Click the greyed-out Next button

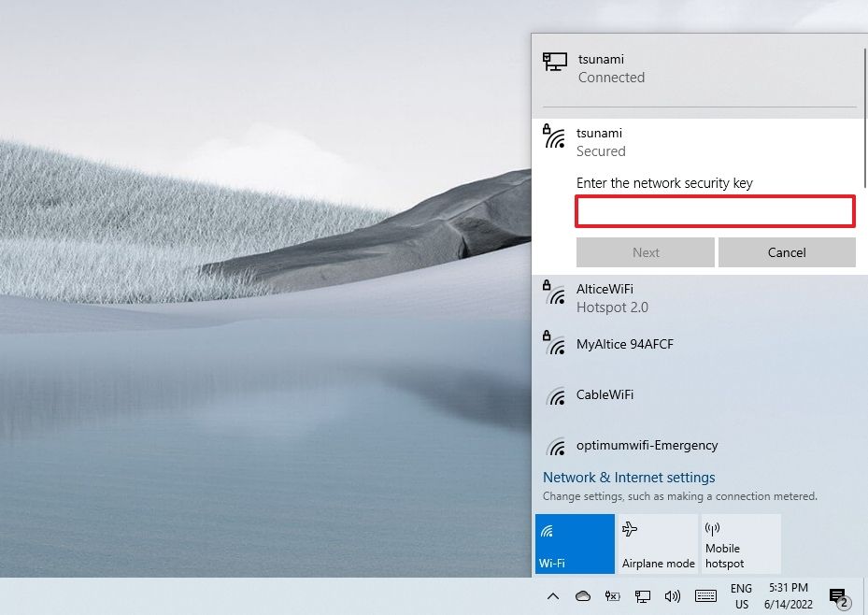645,252
